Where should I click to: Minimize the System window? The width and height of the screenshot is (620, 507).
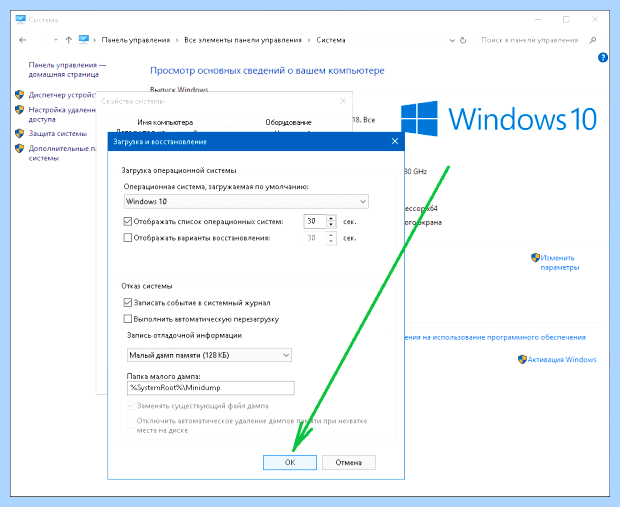tap(538, 19)
